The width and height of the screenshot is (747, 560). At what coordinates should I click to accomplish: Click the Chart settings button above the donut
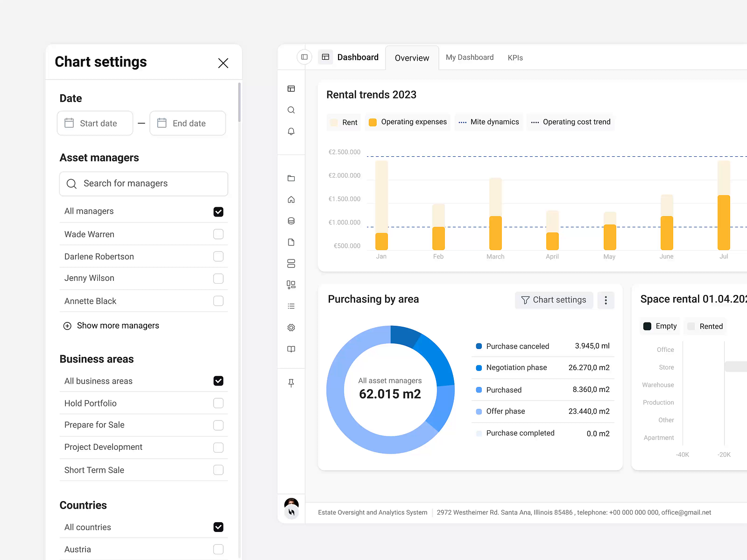coord(554,300)
